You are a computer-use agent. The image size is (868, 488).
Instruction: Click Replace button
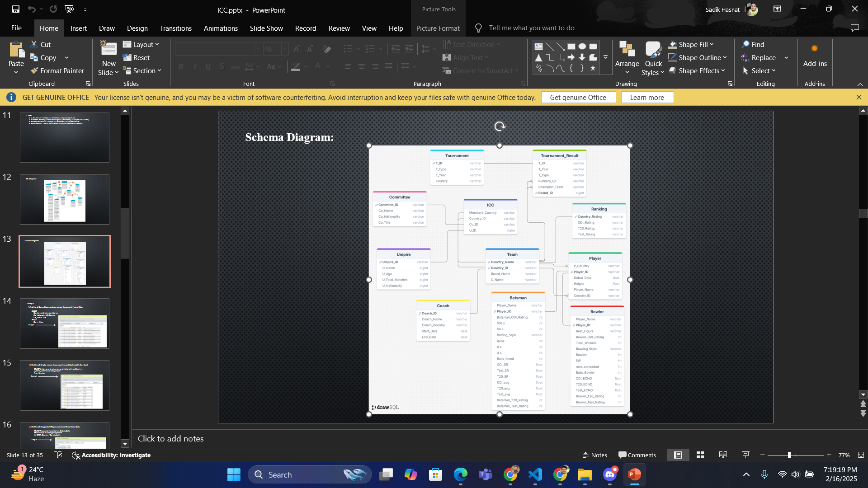click(759, 57)
